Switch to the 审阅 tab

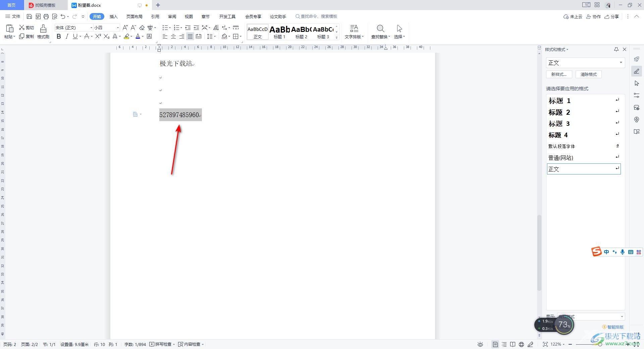172,16
